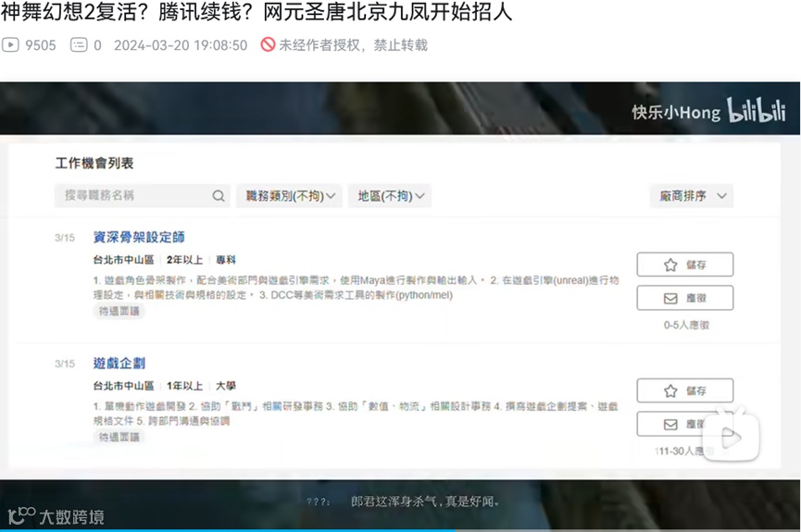This screenshot has height=532, width=801.
Task: Click the bilibili logo watermark in video
Action: click(x=756, y=110)
